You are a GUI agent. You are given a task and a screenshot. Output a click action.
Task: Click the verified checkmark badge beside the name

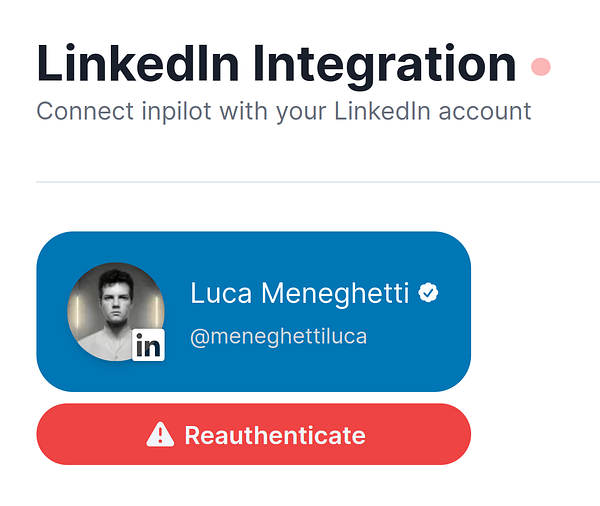[429, 293]
